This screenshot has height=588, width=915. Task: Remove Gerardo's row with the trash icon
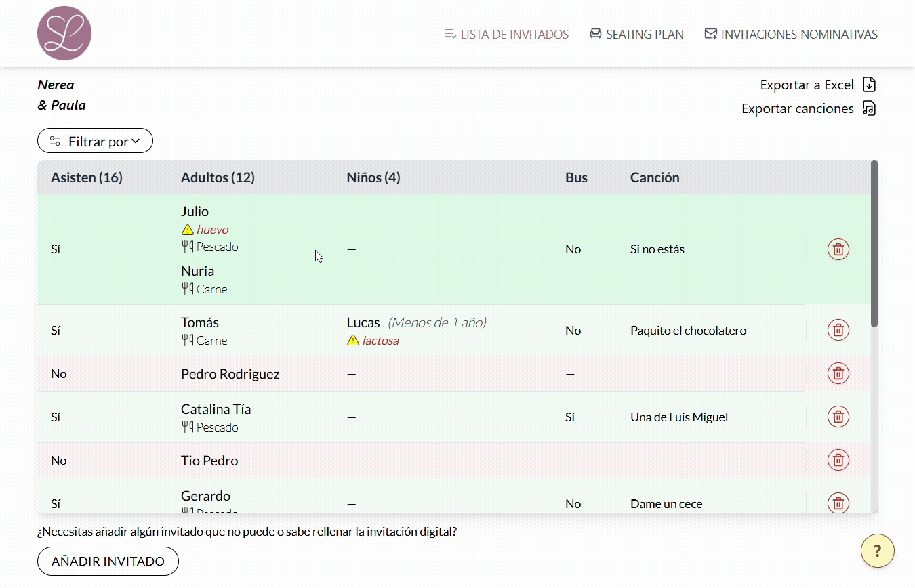point(838,503)
